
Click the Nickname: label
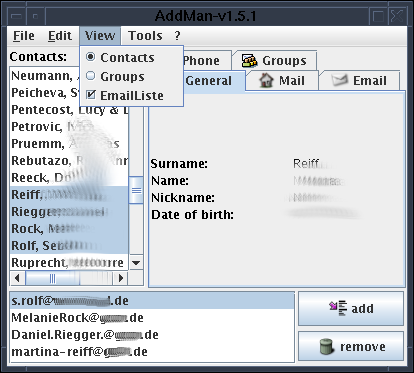click(183, 198)
